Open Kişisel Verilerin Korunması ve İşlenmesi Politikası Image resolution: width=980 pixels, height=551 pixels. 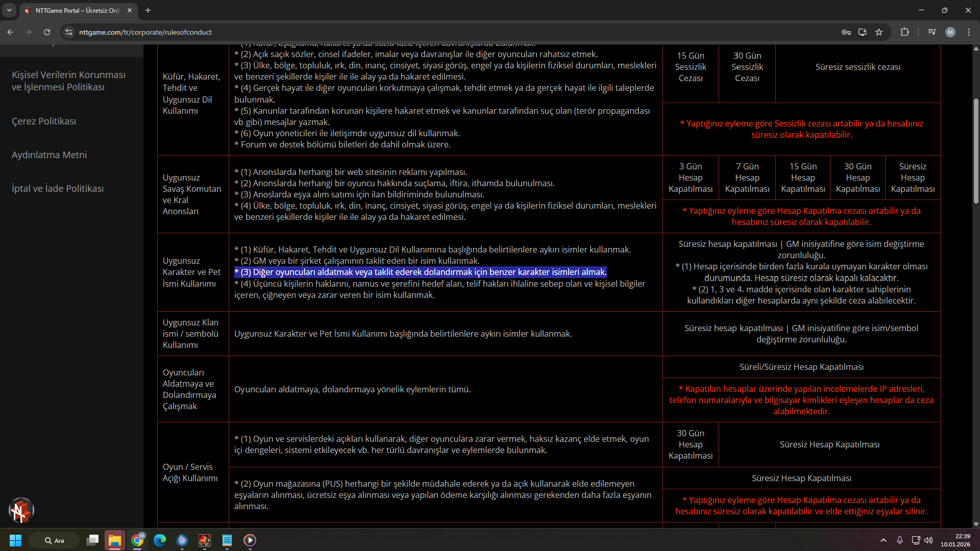tap(68, 81)
